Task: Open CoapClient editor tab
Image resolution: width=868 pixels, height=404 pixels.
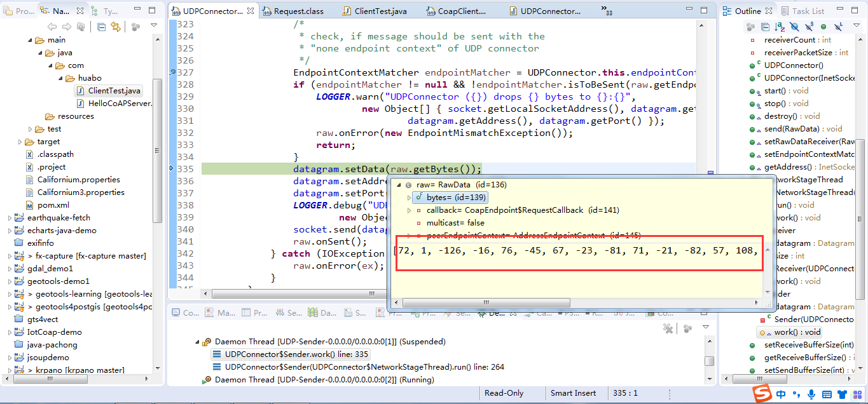Action: tap(457, 11)
